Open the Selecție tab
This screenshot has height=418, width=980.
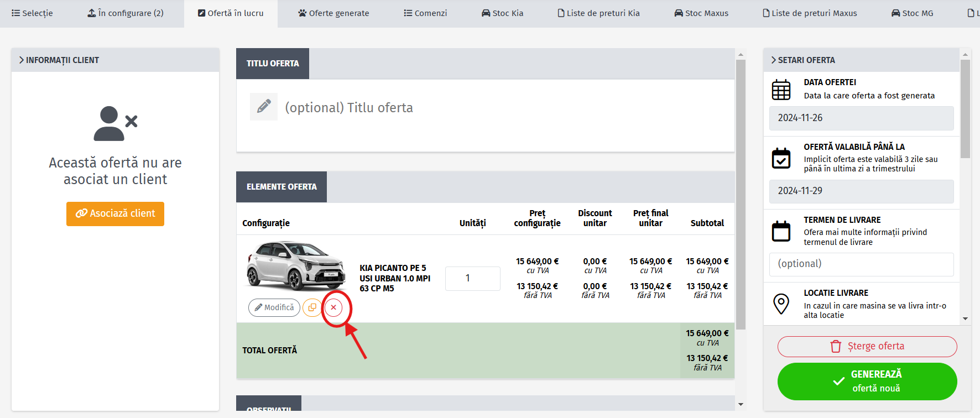(x=32, y=13)
